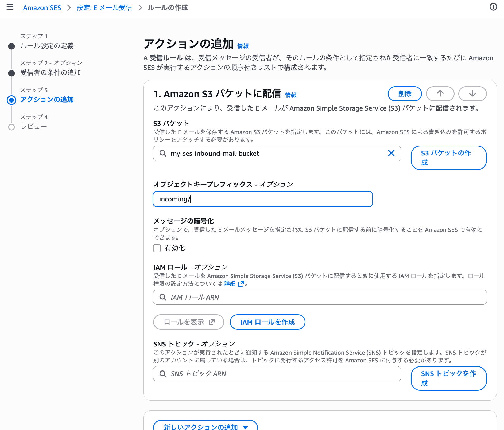
Task: Enable the 有効化 message encryption checkbox
Action: 157,248
